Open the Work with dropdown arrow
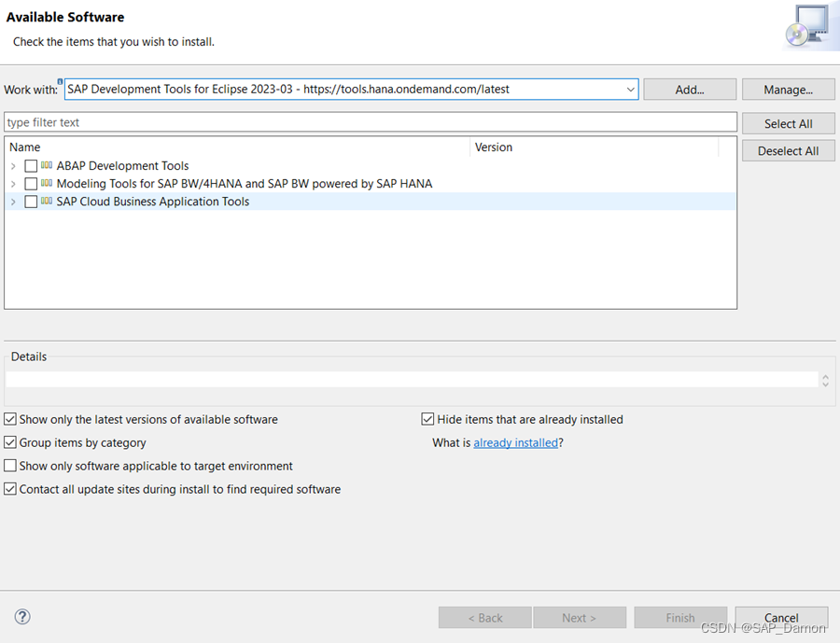840x643 pixels. [x=631, y=90]
